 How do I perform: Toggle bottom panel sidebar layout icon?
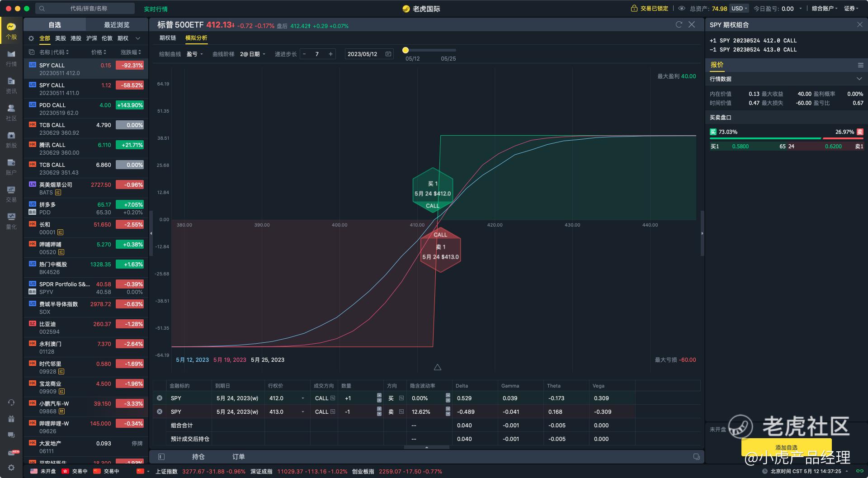click(161, 457)
